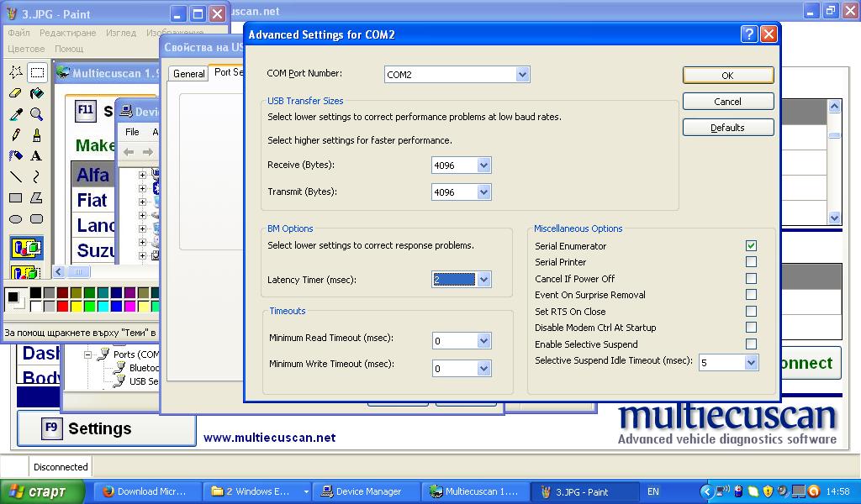Open Minimum Write Timeout dropdown
Screen dimensions: 861x504
pyautogui.click(x=483, y=369)
